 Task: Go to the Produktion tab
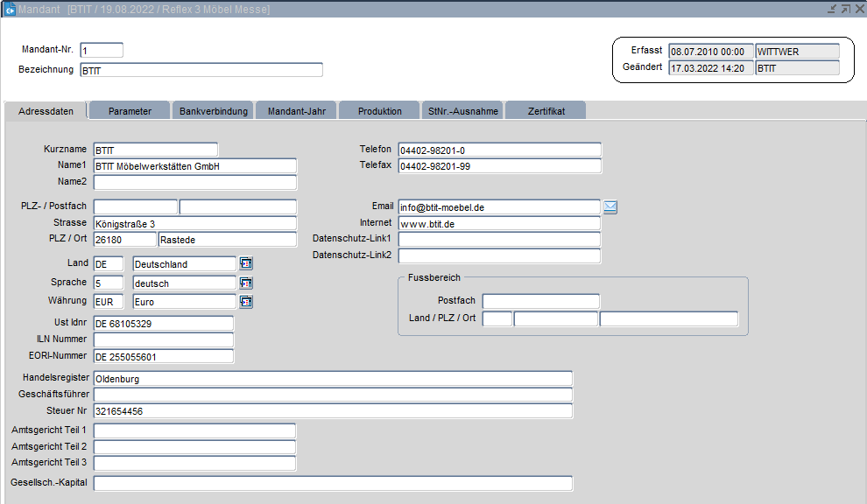click(x=379, y=111)
